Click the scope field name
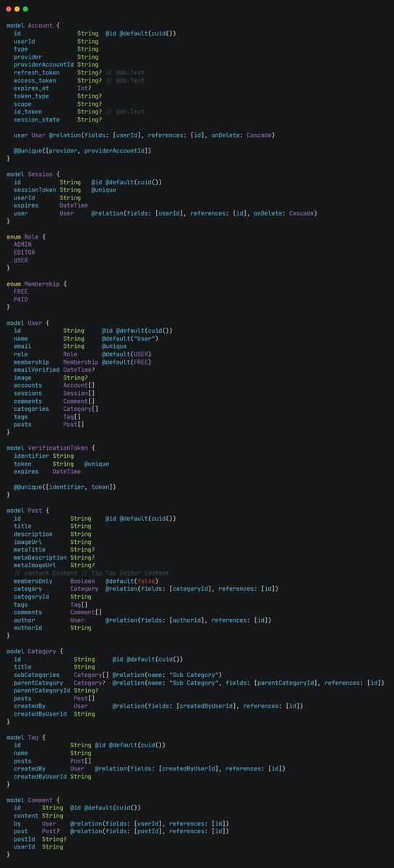 (x=22, y=103)
